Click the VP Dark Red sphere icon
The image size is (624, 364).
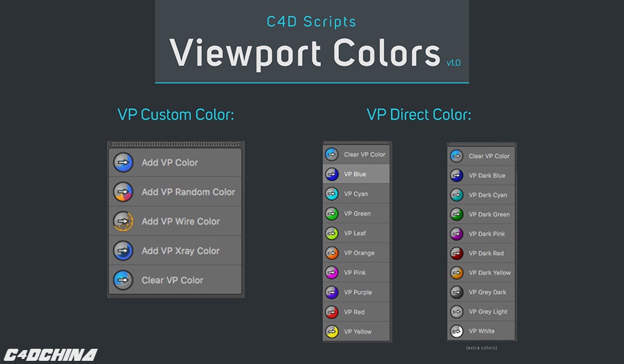[x=457, y=253]
